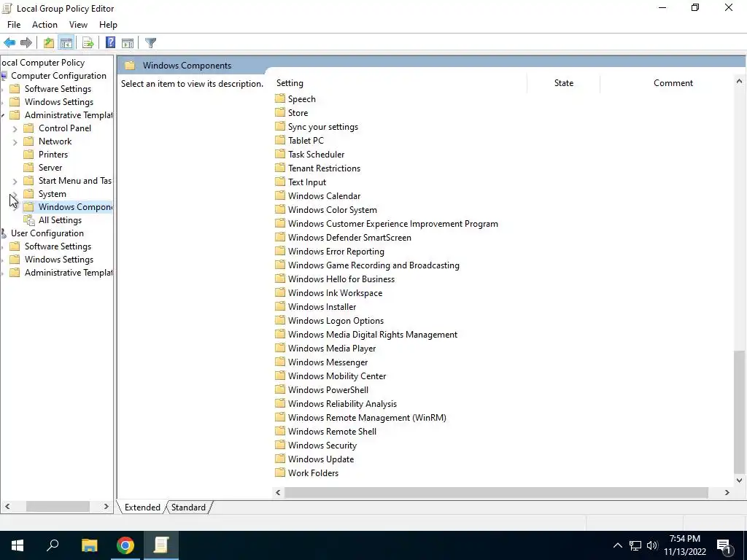The image size is (747, 560).
Task: Expand the Start Menu and Taskbar node
Action: 15,181
